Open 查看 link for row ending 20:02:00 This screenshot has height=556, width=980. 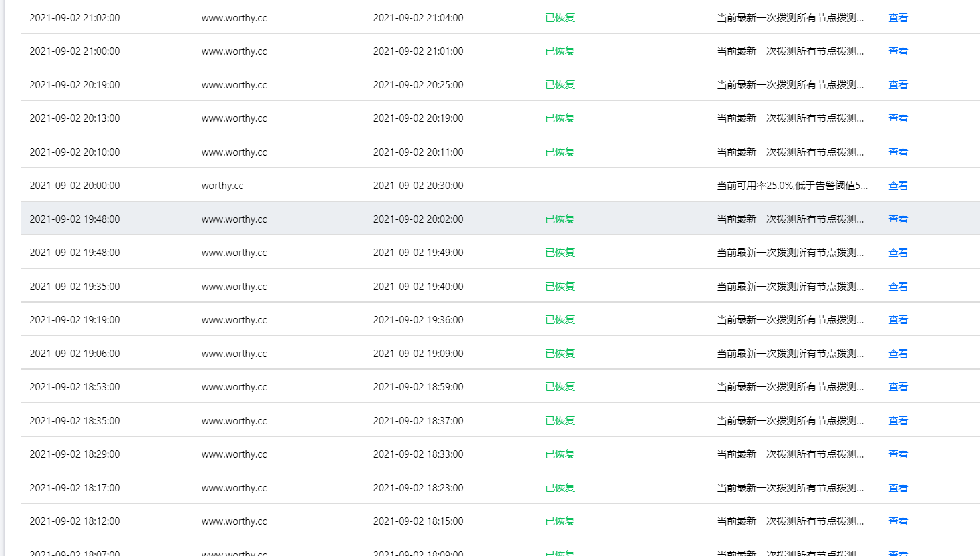coord(898,219)
